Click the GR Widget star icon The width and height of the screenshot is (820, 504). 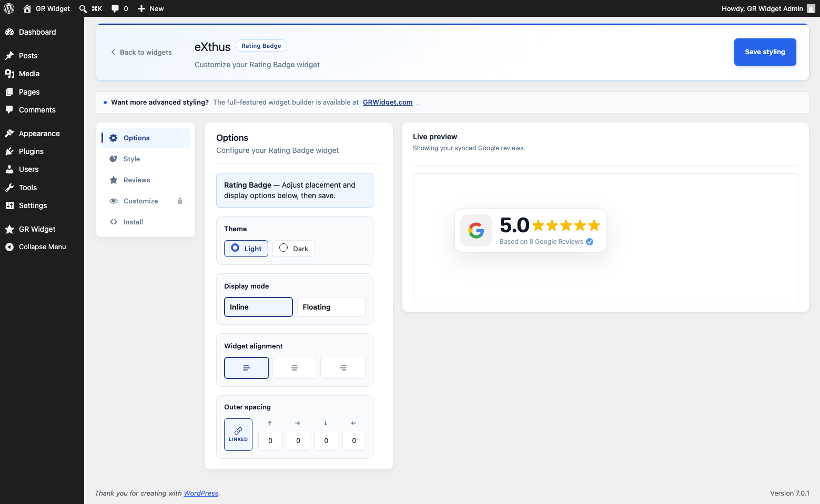(x=9, y=229)
